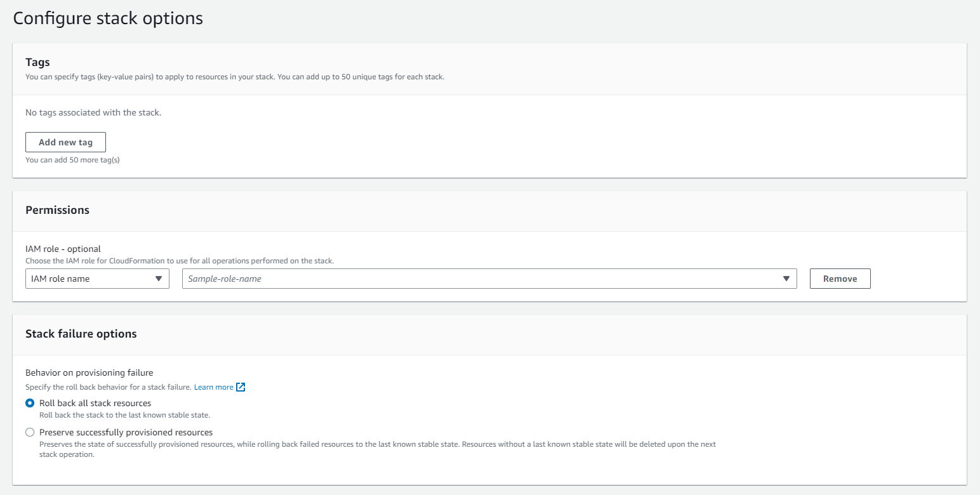Click the Add new tag button
Screen dimensions: 980x495
[x=65, y=142]
